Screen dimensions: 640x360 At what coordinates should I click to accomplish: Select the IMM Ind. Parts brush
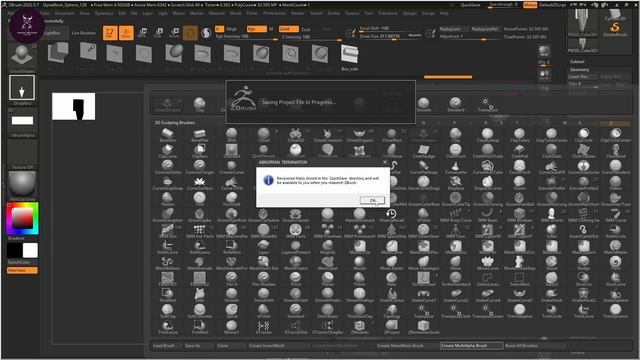(200, 231)
